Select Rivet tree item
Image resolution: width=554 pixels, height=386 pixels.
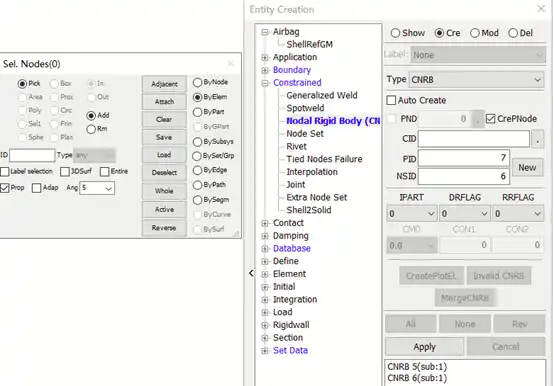tap(296, 146)
